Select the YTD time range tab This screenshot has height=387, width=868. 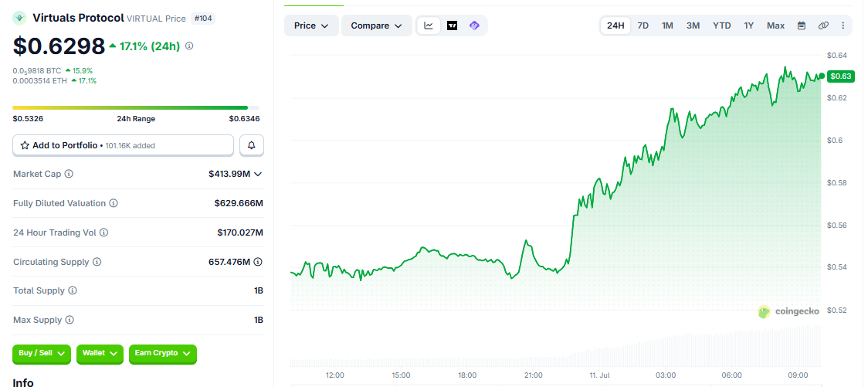coord(722,25)
